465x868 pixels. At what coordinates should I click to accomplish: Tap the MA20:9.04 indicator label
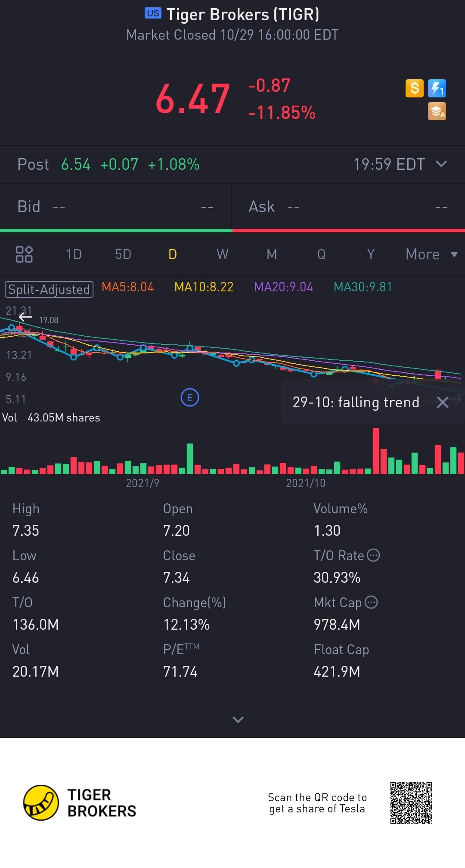pyautogui.click(x=283, y=287)
